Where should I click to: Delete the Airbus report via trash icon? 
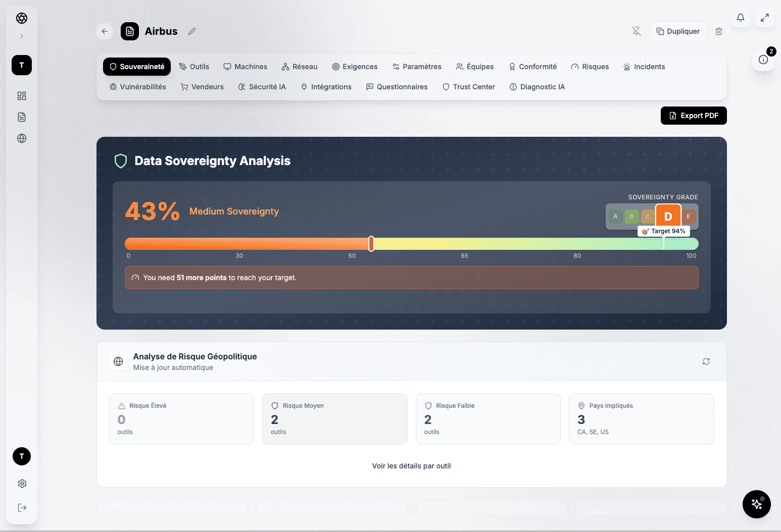click(718, 31)
